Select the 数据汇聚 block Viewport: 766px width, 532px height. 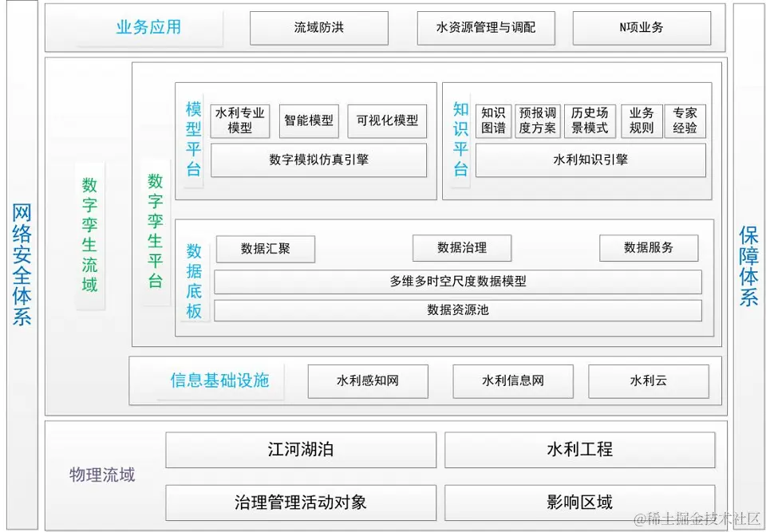pyautogui.click(x=265, y=247)
